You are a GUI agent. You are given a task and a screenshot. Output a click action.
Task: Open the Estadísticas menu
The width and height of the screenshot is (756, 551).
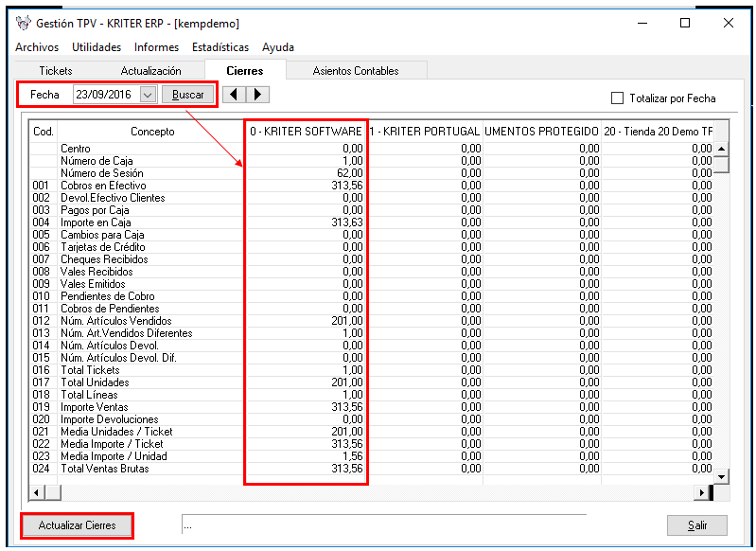click(x=220, y=47)
